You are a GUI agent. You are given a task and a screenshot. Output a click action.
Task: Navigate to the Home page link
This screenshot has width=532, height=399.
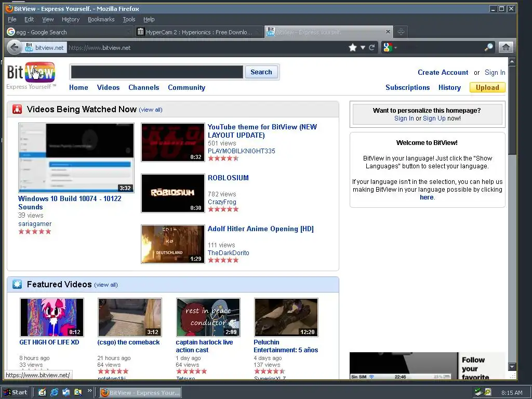pos(78,87)
